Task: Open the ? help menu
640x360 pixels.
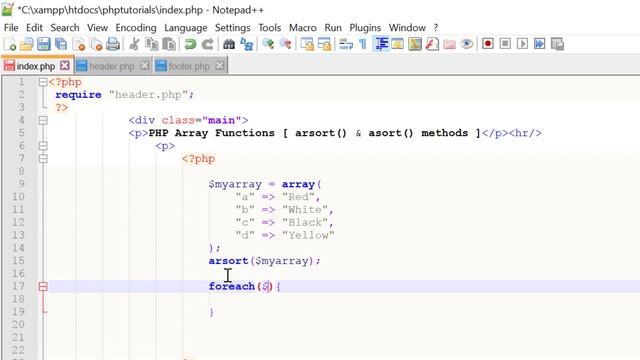Action: pyautogui.click(x=436, y=28)
